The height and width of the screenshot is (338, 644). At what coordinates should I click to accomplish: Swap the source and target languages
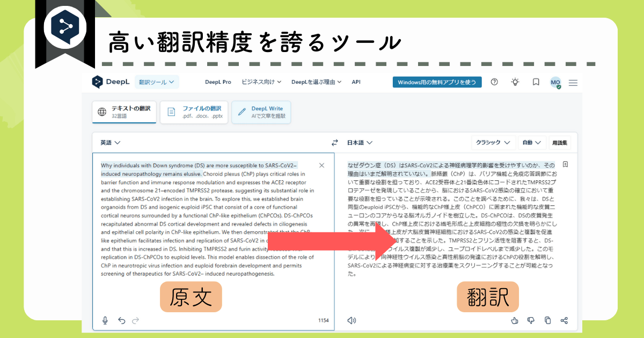pyautogui.click(x=335, y=143)
